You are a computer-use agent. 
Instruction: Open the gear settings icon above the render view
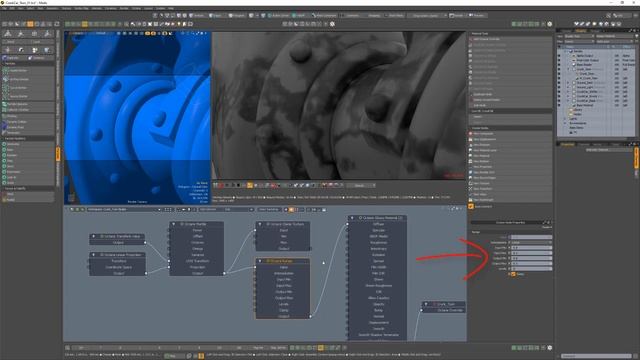pos(332,24)
